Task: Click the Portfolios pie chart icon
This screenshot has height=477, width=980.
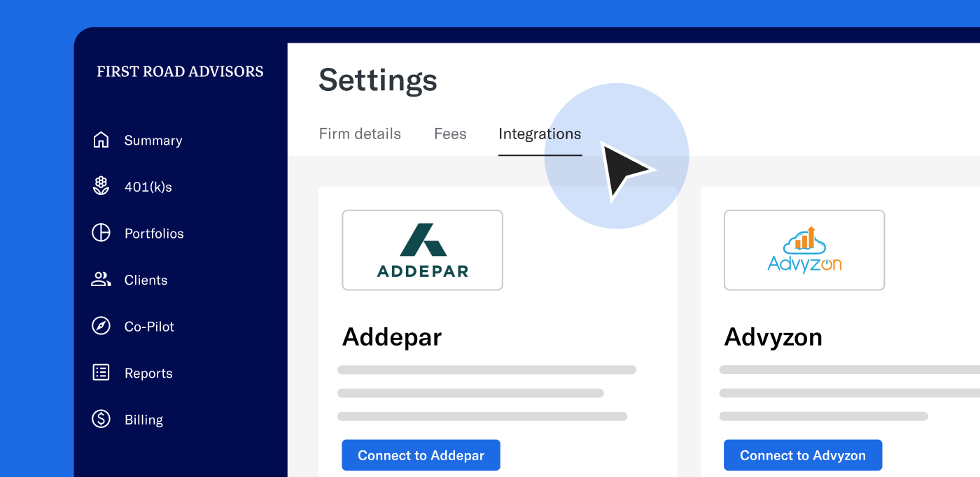Action: [101, 233]
